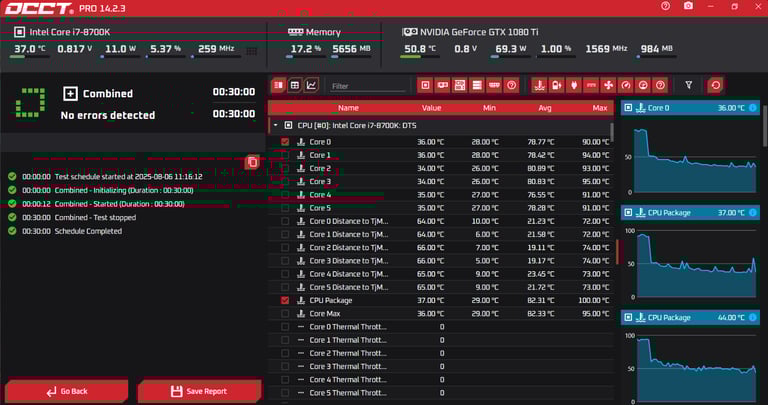
Task: Select the 'Test schedule started' log entry
Action: pyautogui.click(x=128, y=176)
